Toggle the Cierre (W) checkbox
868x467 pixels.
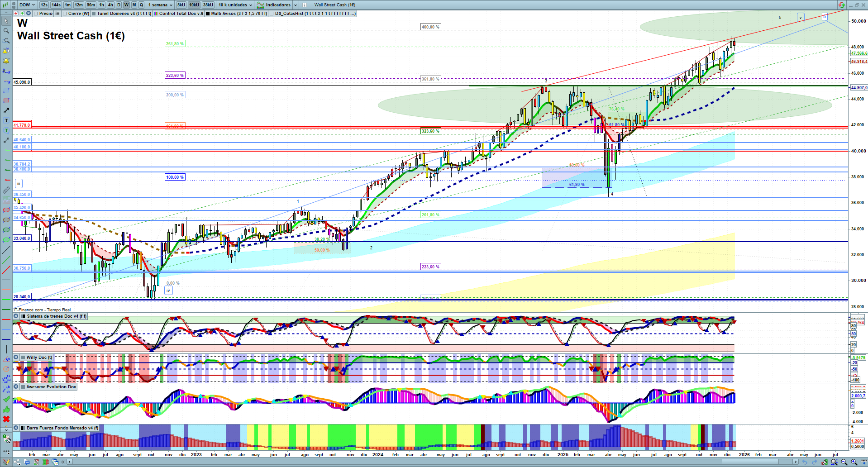click(65, 14)
